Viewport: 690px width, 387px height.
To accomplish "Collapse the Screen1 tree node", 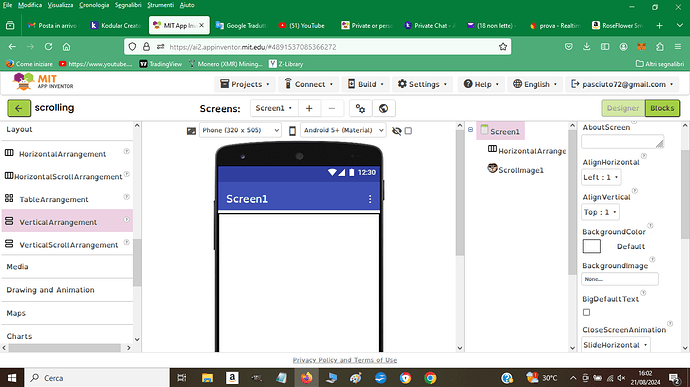I will pos(470,130).
